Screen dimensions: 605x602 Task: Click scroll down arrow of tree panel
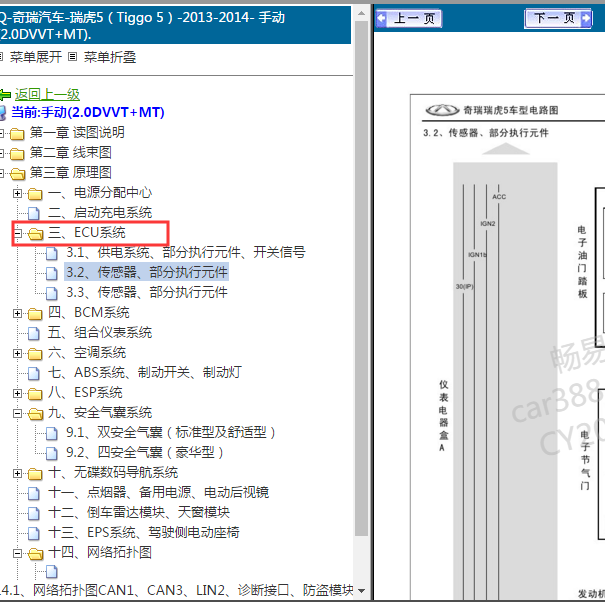(x=361, y=591)
